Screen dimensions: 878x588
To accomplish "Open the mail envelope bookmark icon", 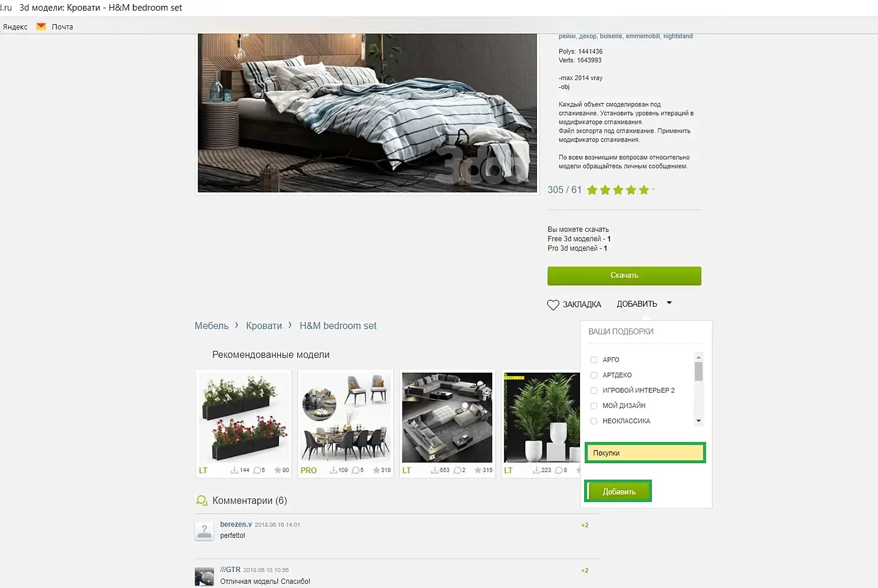I will point(41,27).
